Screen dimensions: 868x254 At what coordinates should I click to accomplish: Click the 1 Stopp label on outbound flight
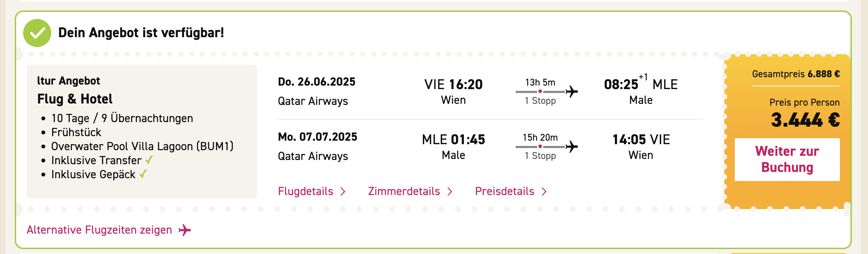coord(540,101)
